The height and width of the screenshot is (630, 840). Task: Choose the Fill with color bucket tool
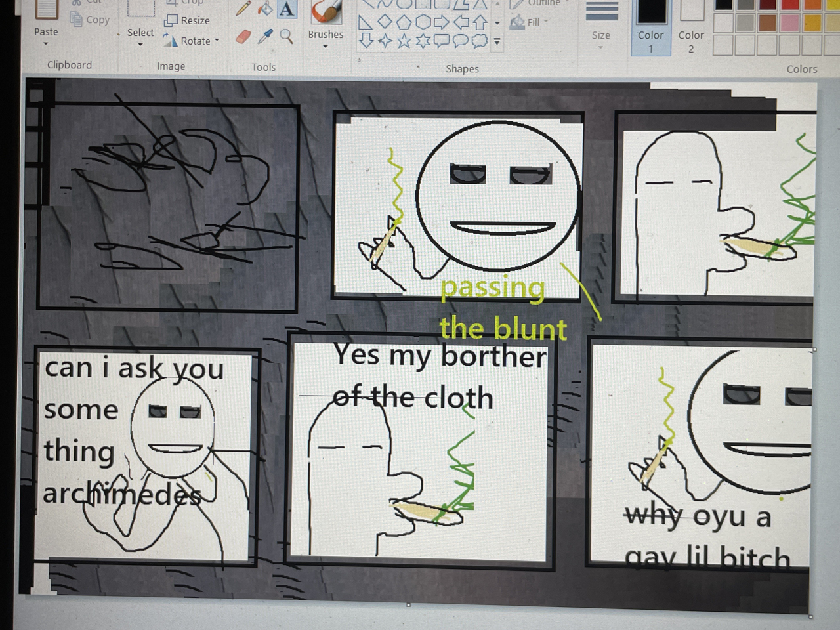point(266,9)
